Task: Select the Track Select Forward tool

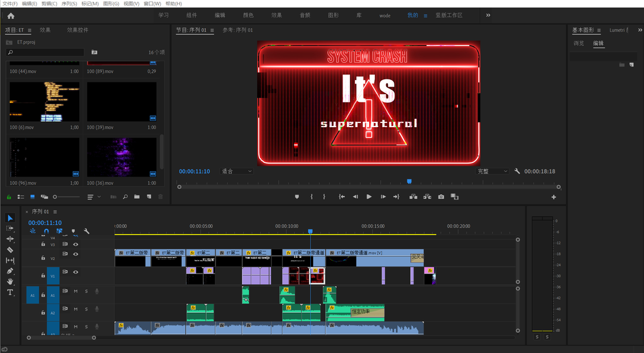Action: click(10, 228)
